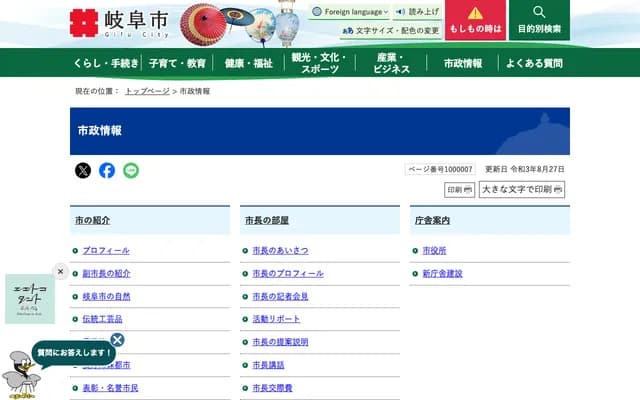
Task: Open 市長の提案説明 link
Action: (280, 342)
